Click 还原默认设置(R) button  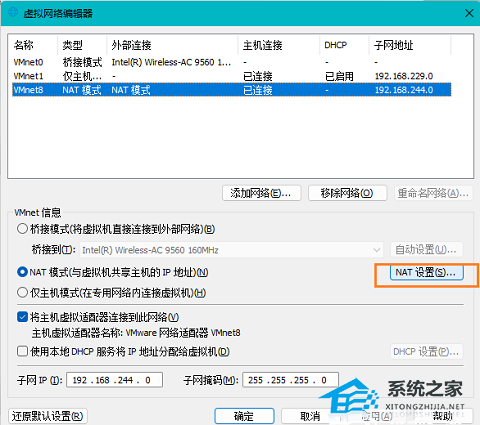pos(48,416)
